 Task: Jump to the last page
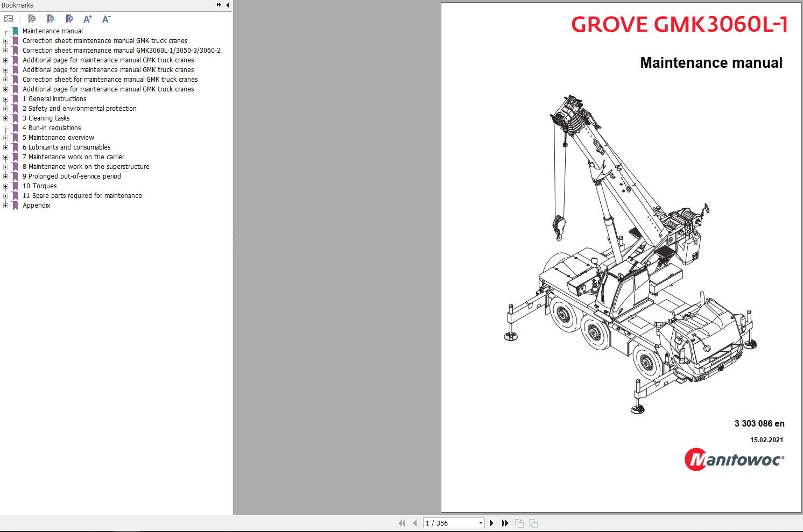pos(505,523)
